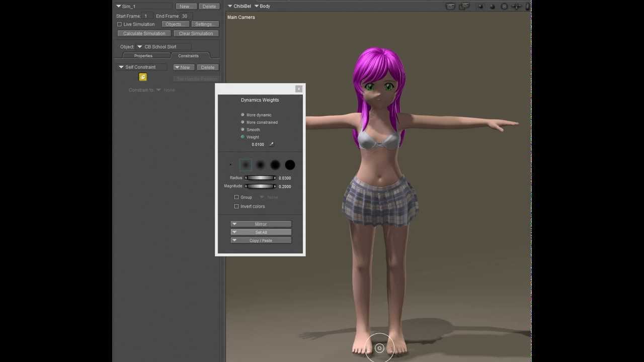Select the Weight radio option

pos(243,137)
